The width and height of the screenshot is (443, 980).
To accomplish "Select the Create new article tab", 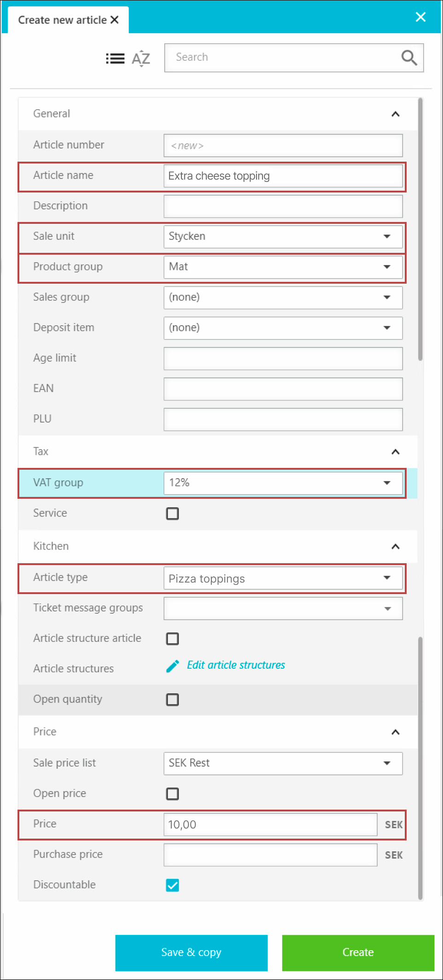I will pyautogui.click(x=62, y=20).
